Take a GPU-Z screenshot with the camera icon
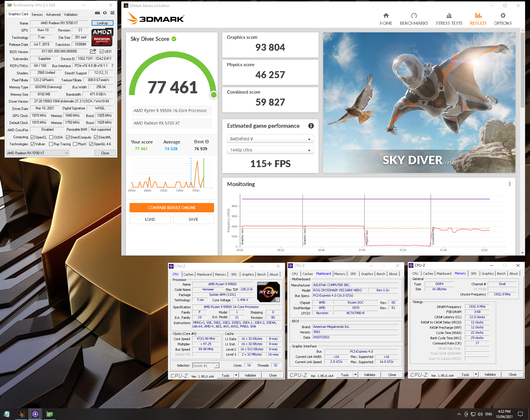 [x=97, y=13]
